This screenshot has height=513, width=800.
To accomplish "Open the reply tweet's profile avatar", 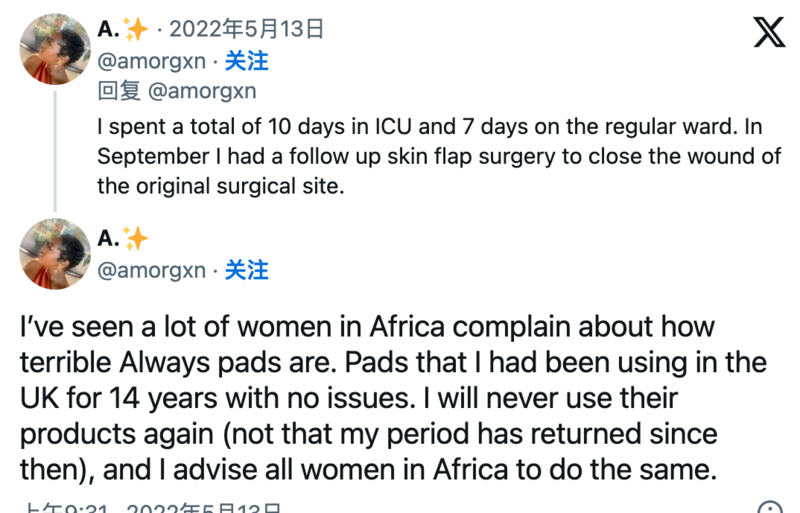I will pyautogui.click(x=55, y=49).
